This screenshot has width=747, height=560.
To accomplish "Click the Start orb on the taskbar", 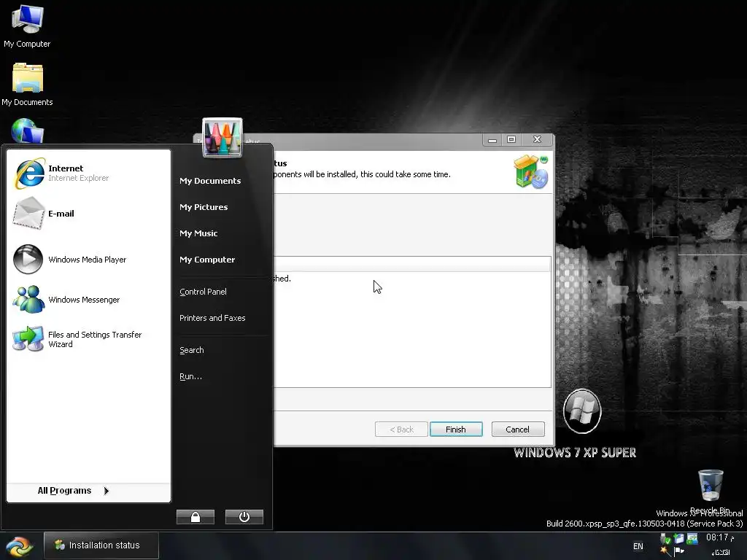I will pos(19,547).
